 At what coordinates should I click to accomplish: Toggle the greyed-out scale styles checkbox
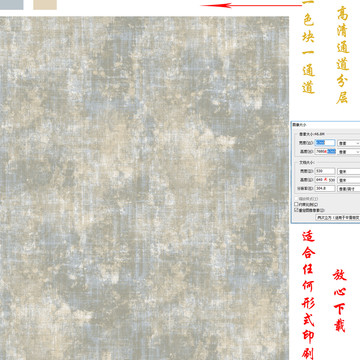(x=296, y=199)
